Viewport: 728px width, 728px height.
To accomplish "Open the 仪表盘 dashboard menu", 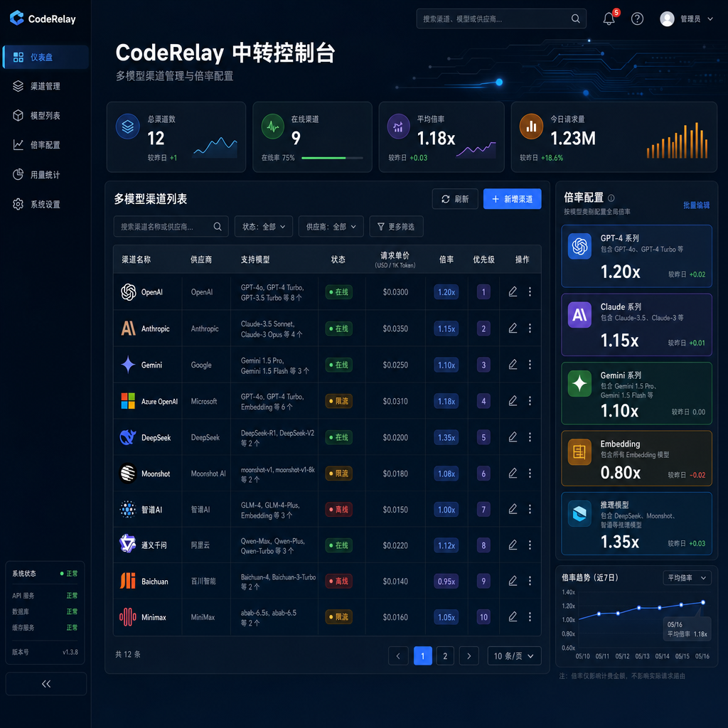I will coord(45,57).
